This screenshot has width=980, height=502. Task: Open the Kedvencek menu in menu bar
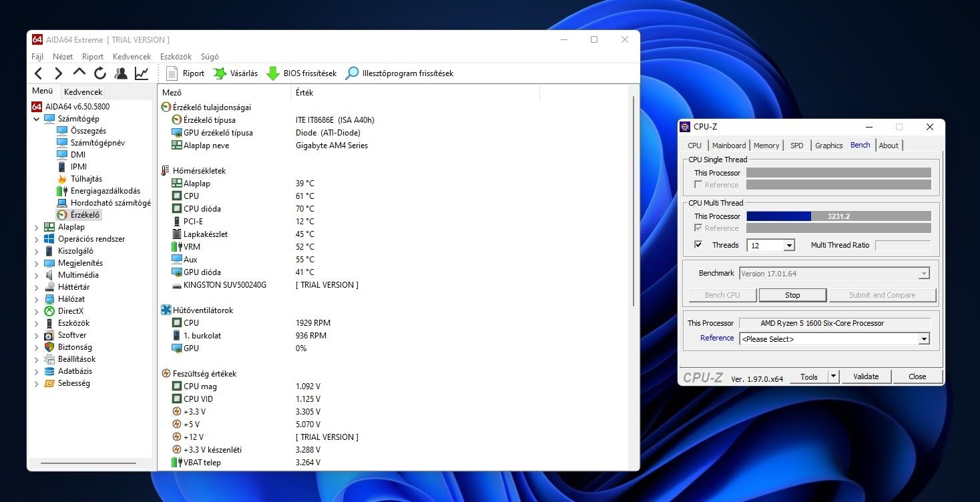(x=132, y=57)
